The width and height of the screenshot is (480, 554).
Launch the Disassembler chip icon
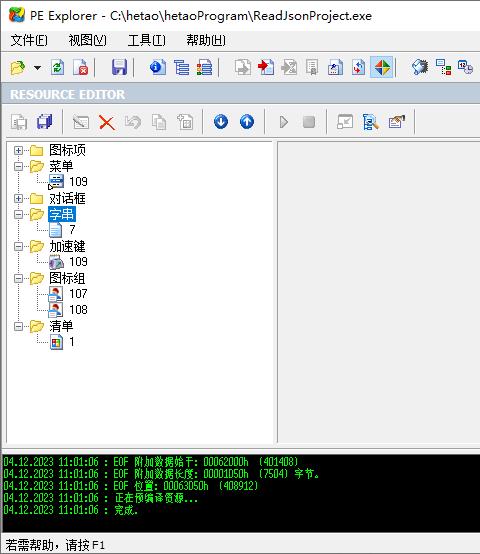pyautogui.click(x=420, y=67)
